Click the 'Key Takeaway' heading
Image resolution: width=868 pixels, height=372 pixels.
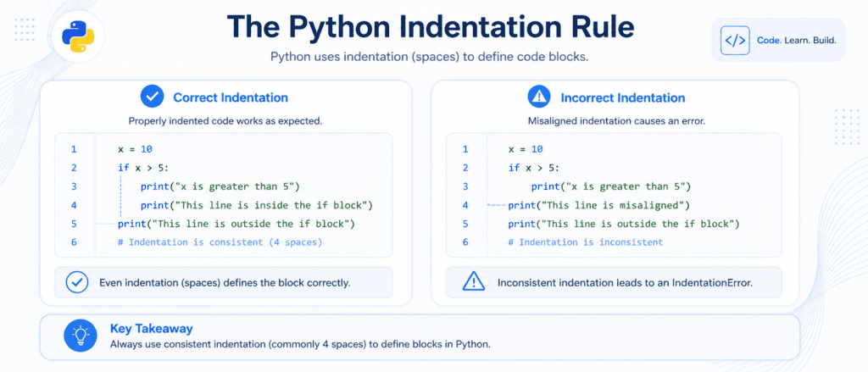[151, 328]
